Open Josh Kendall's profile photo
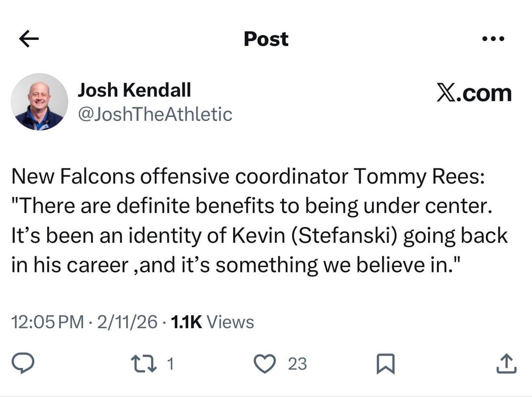This screenshot has width=532, height=397. (x=39, y=102)
